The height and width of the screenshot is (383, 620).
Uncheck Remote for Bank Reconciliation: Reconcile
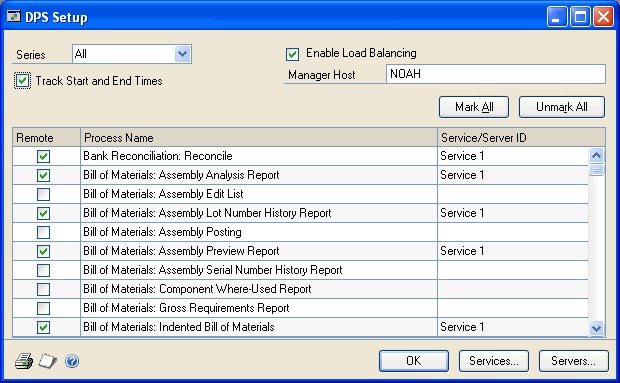pos(43,156)
